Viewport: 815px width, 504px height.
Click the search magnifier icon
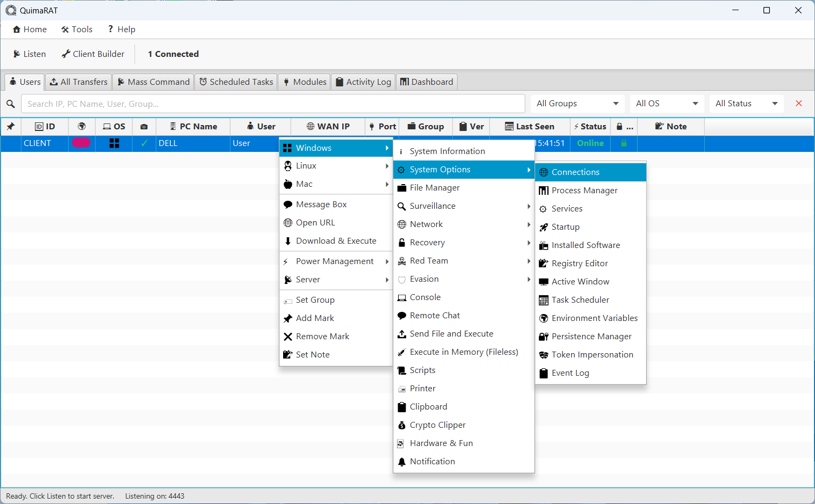(11, 104)
